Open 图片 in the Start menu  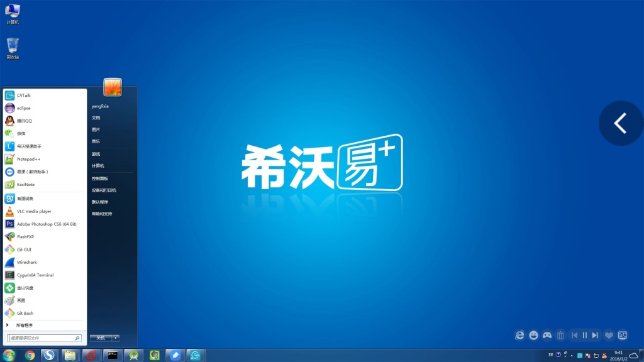click(96, 129)
